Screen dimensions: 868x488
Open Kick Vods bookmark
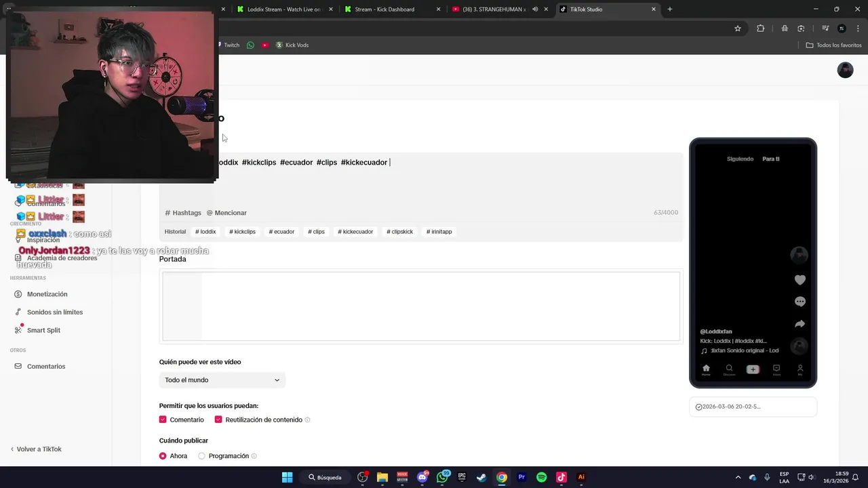coord(292,45)
